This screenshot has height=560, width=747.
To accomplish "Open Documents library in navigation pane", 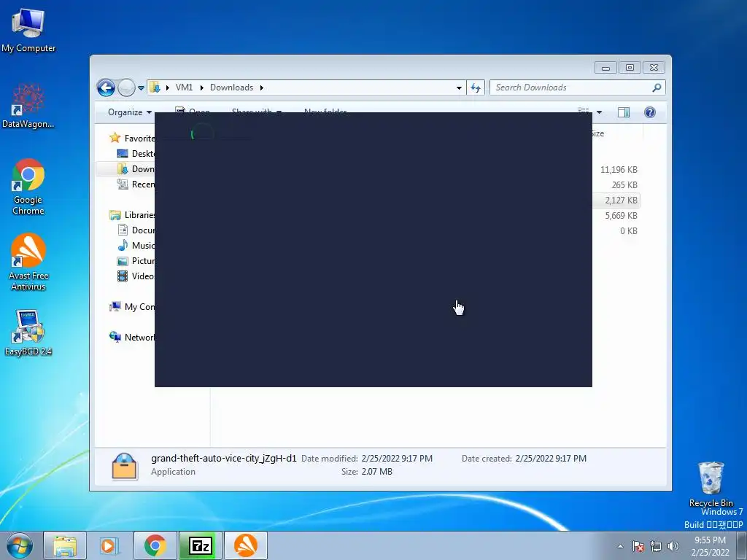I will [136, 230].
